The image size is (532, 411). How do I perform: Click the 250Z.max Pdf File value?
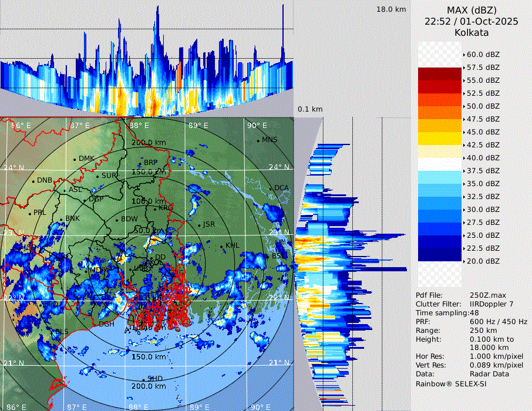(x=487, y=295)
